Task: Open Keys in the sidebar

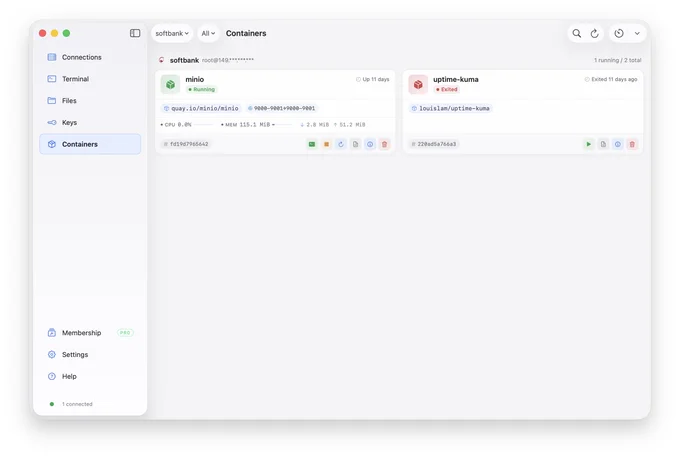Action: (90, 122)
